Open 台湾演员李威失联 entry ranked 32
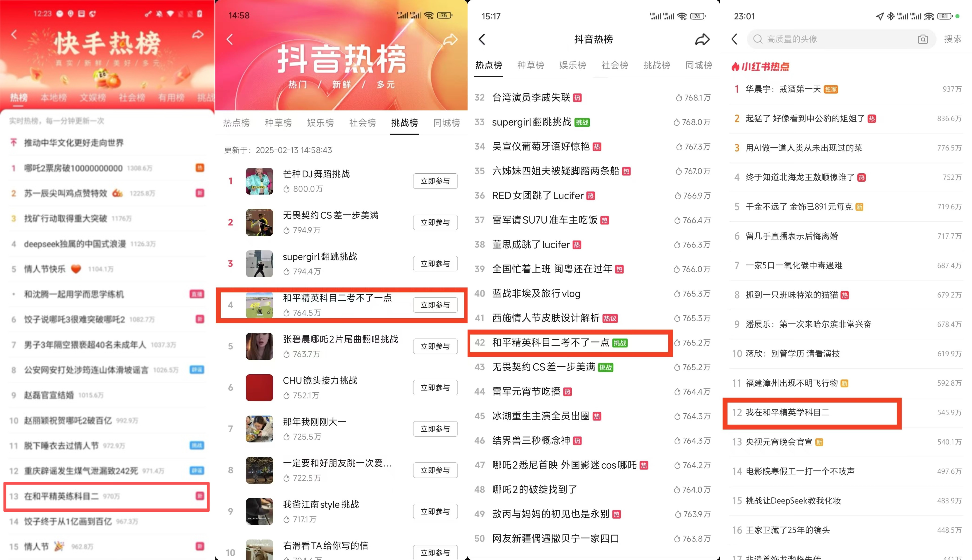This screenshot has height=560, width=972. click(593, 98)
